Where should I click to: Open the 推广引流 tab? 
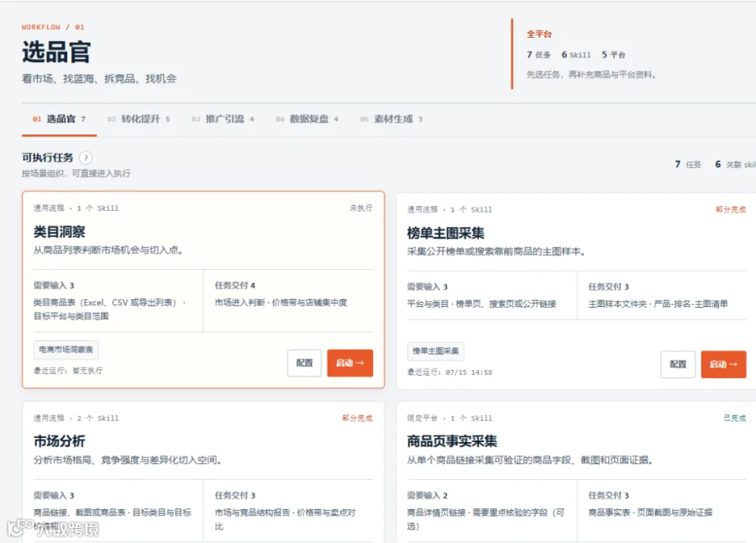coord(223,119)
